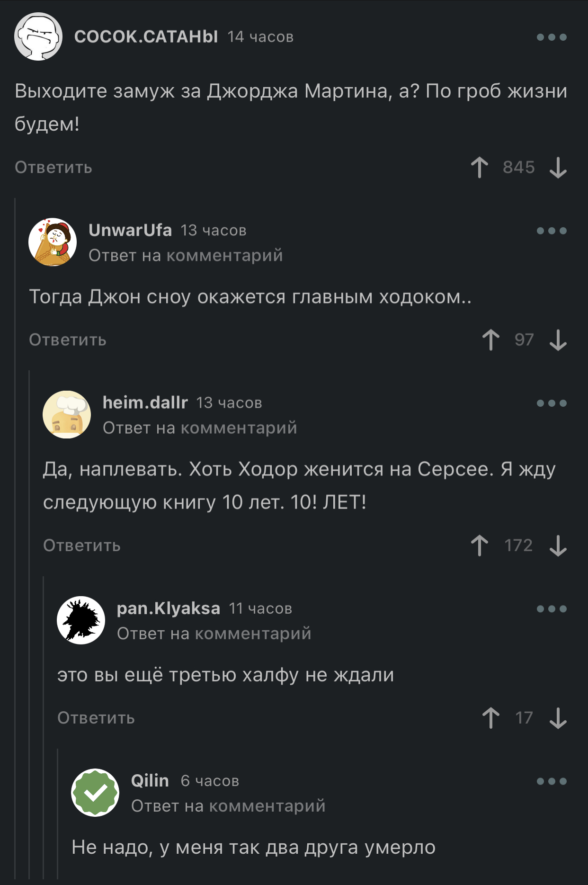Downvote pan.Klyaksa's comment with 17 rating
The image size is (588, 885).
click(x=558, y=717)
